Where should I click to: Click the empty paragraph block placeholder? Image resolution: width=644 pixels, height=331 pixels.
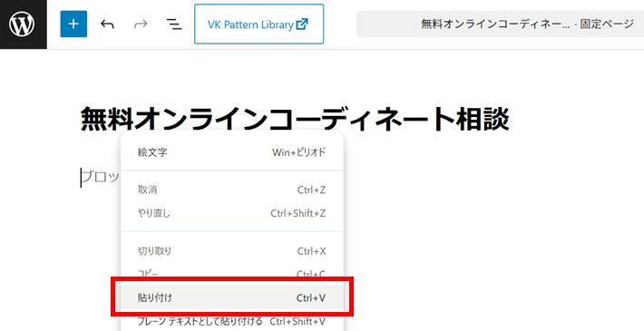[x=100, y=178]
